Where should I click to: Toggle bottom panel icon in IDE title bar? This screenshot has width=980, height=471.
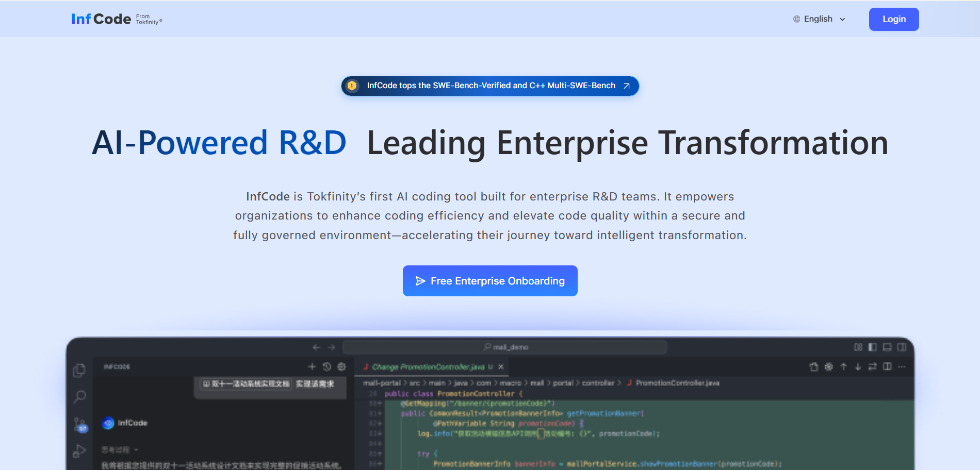tap(887, 347)
